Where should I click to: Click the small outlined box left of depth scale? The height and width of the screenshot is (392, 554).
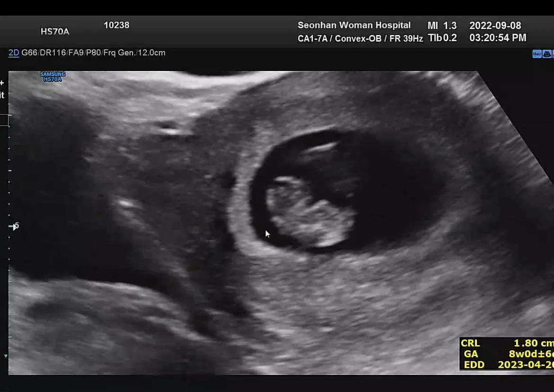pyautogui.click(x=4, y=120)
